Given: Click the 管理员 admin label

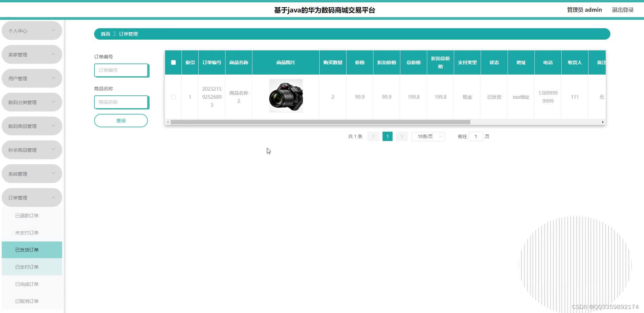Looking at the screenshot, I should click(x=585, y=10).
